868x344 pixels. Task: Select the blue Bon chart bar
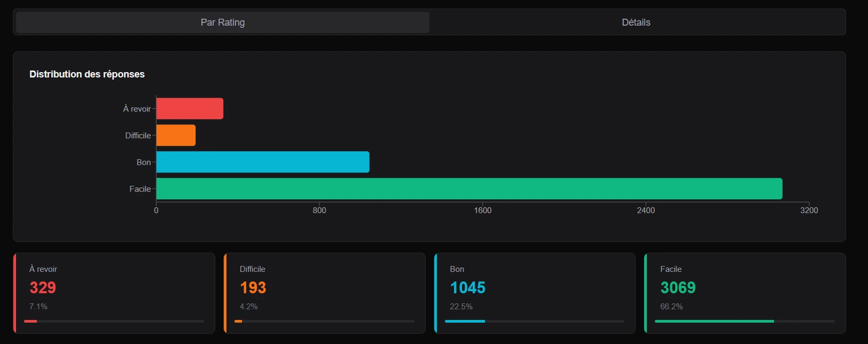(262, 162)
